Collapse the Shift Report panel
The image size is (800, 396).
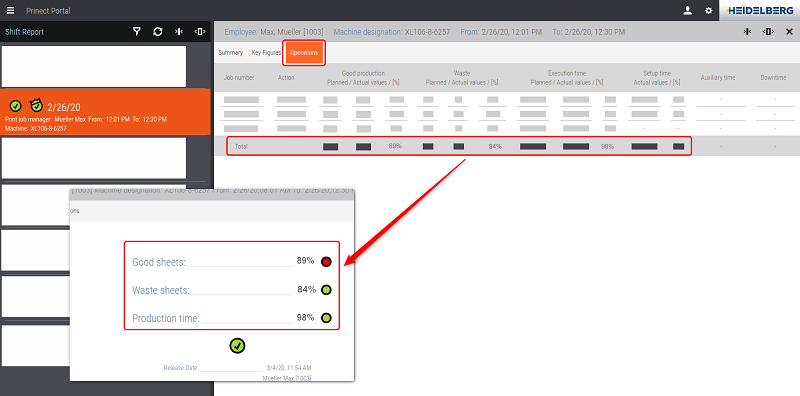point(179,32)
